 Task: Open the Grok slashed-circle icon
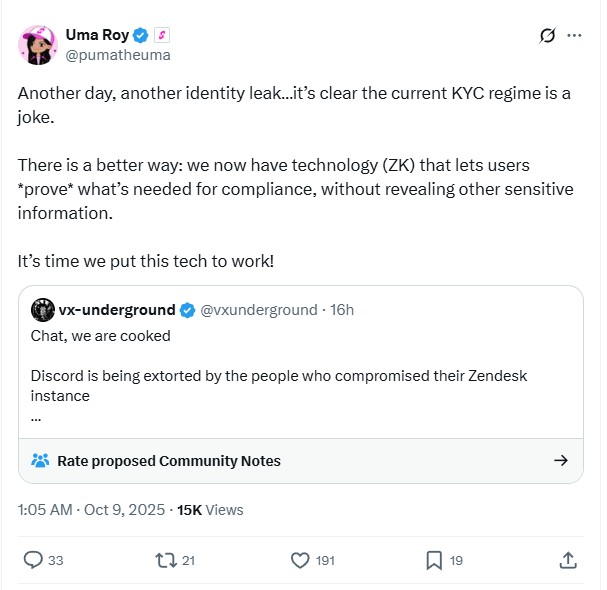click(x=547, y=36)
